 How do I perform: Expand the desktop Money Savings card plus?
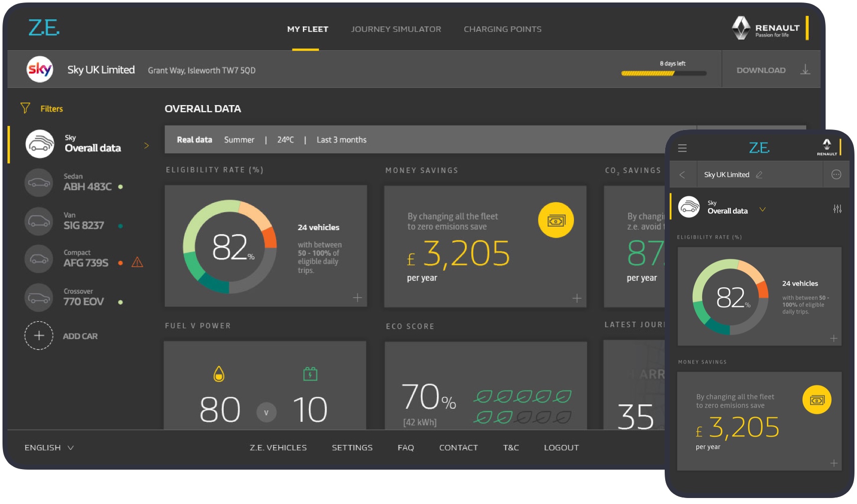click(576, 298)
